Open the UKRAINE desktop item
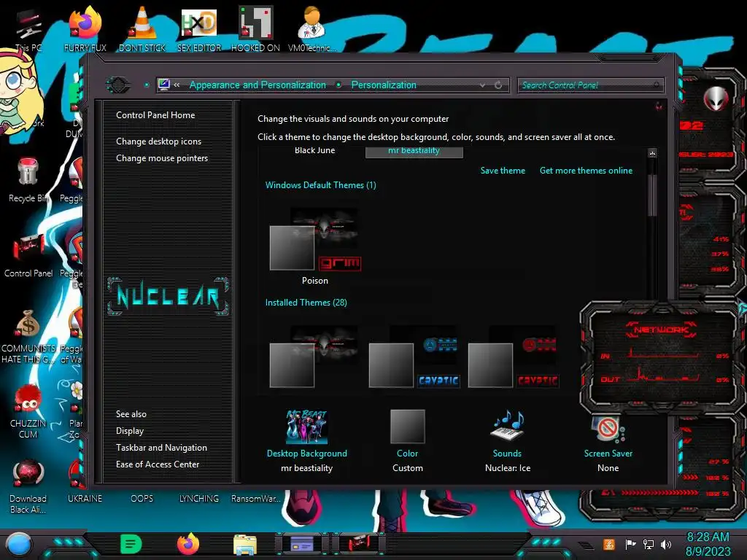The height and width of the screenshot is (560, 747). tap(85, 499)
